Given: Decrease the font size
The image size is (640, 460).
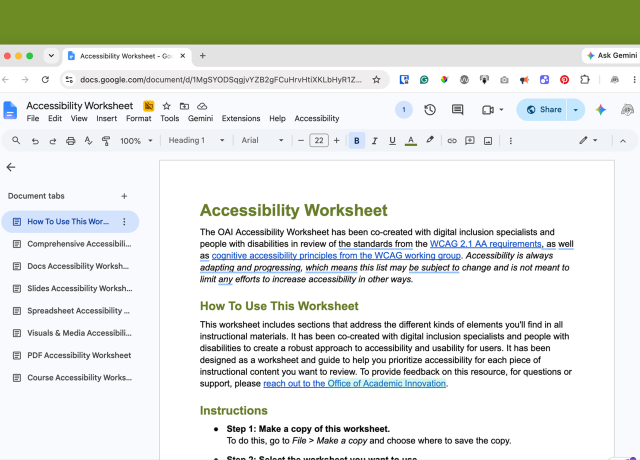Looking at the screenshot, I should click(x=301, y=141).
